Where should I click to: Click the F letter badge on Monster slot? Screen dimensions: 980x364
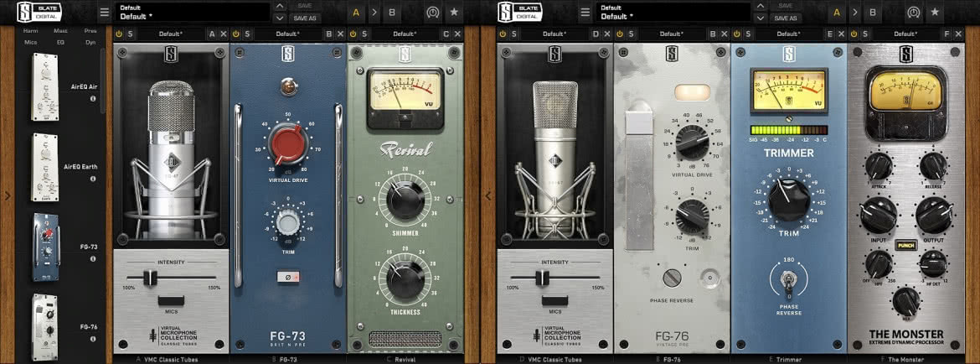tap(946, 34)
